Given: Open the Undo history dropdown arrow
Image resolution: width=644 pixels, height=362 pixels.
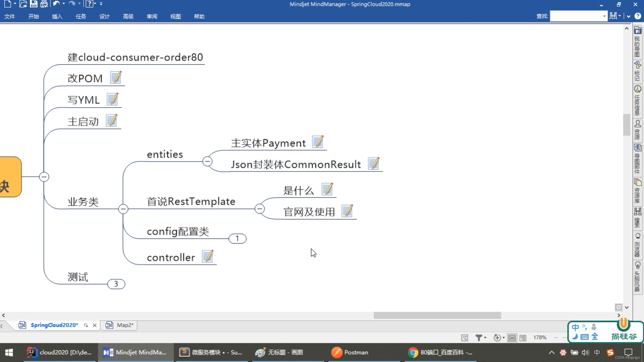Looking at the screenshot, I should pyautogui.click(x=63, y=4).
